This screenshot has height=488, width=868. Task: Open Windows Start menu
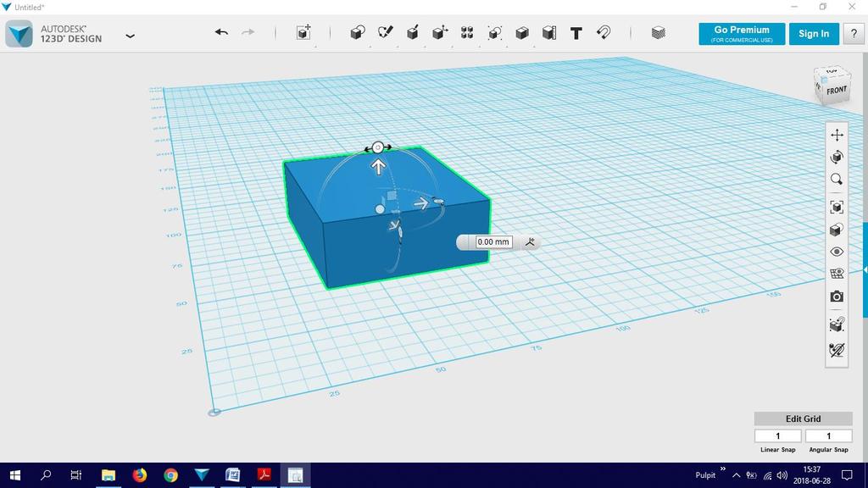tap(15, 474)
